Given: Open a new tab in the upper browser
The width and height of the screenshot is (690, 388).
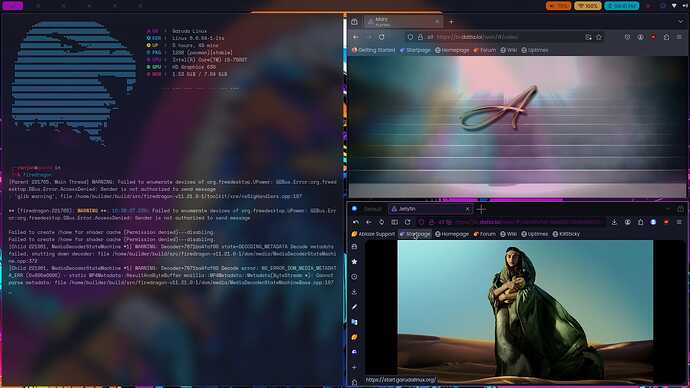Looking at the screenshot, I should pyautogui.click(x=451, y=21).
